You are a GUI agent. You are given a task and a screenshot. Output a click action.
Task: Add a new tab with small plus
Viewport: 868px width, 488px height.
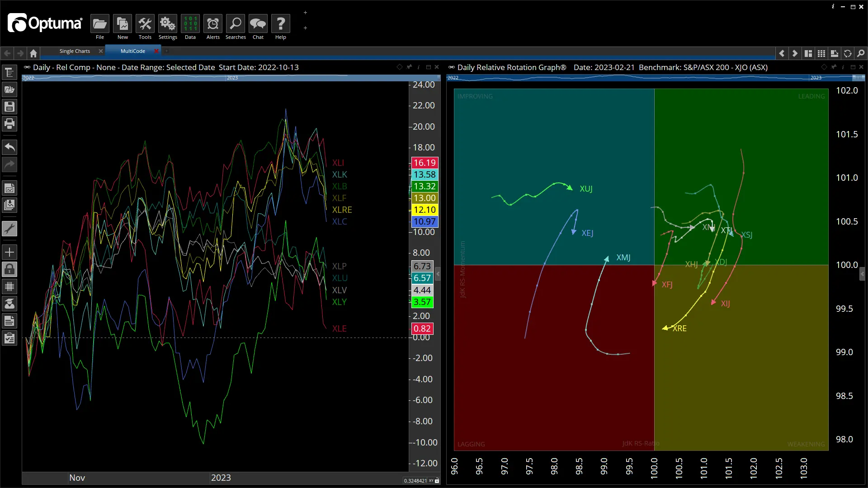click(166, 51)
